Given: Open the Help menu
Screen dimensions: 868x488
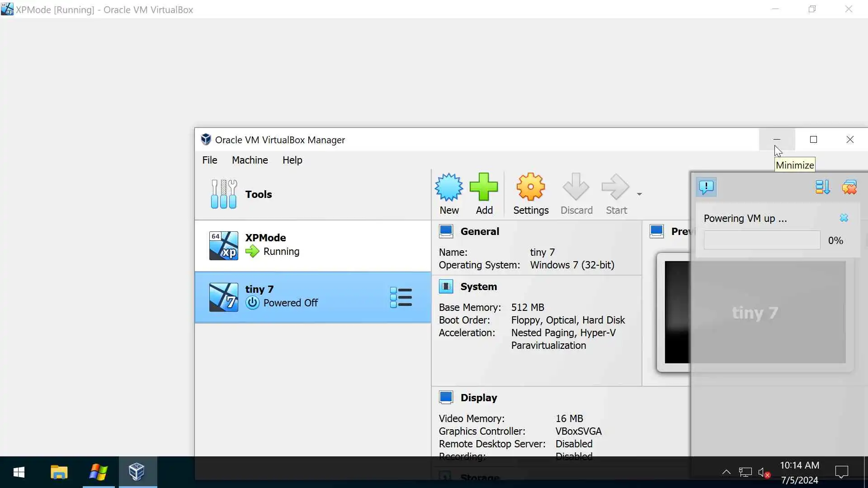Looking at the screenshot, I should [x=292, y=160].
